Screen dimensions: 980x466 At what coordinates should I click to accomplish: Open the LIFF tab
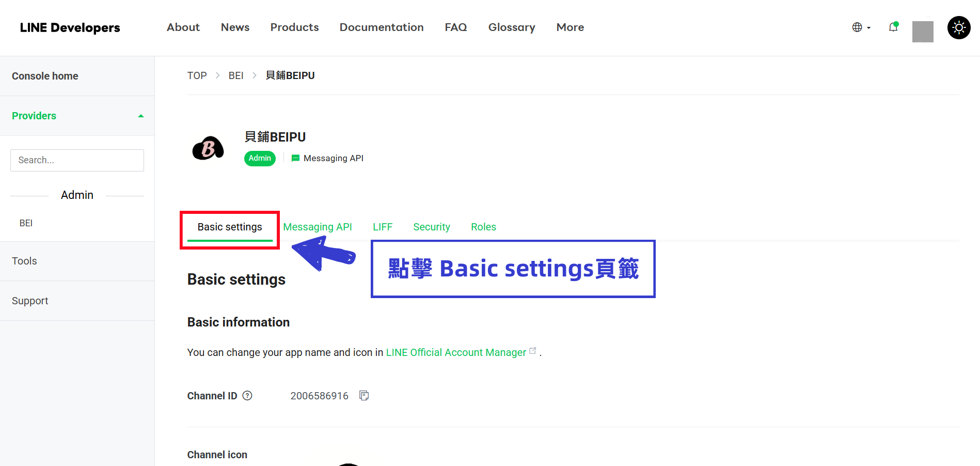point(383,227)
